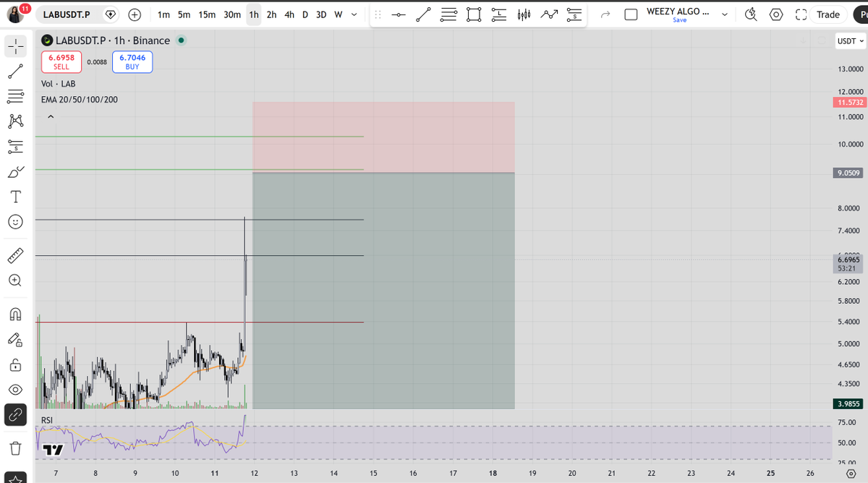Open the user profile avatar menu
Image resolution: width=868 pixels, height=483 pixels.
pos(17,14)
